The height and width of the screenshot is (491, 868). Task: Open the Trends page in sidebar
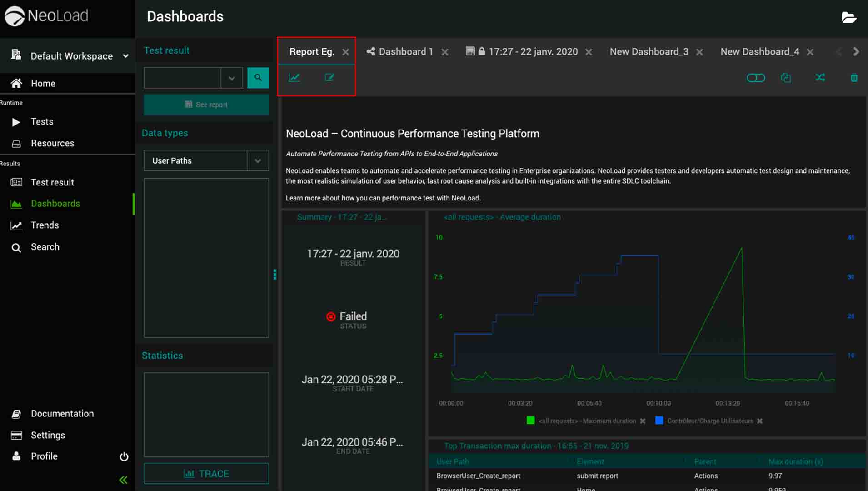(x=45, y=225)
